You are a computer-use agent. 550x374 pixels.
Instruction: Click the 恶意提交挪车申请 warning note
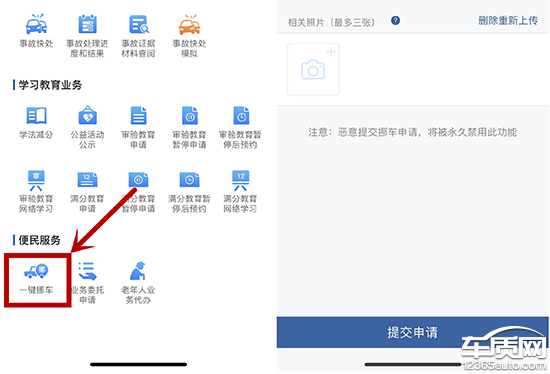[412, 132]
